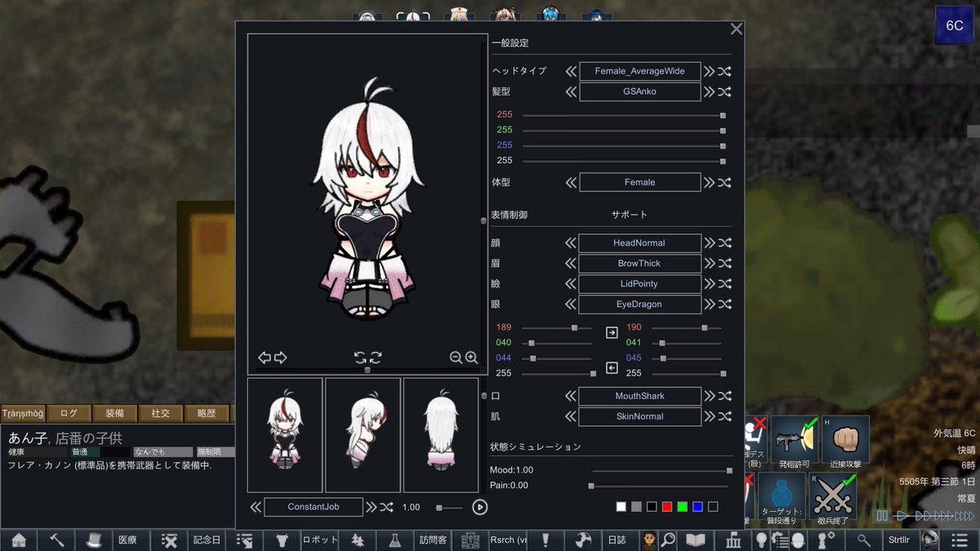
Task: Open the 医療 bottom menu tab
Action: pyautogui.click(x=131, y=540)
